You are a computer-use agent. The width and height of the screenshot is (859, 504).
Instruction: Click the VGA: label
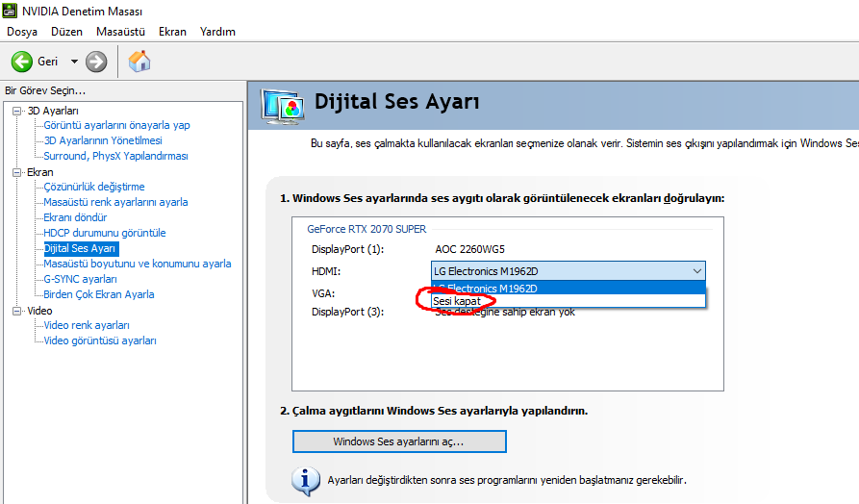[323, 293]
